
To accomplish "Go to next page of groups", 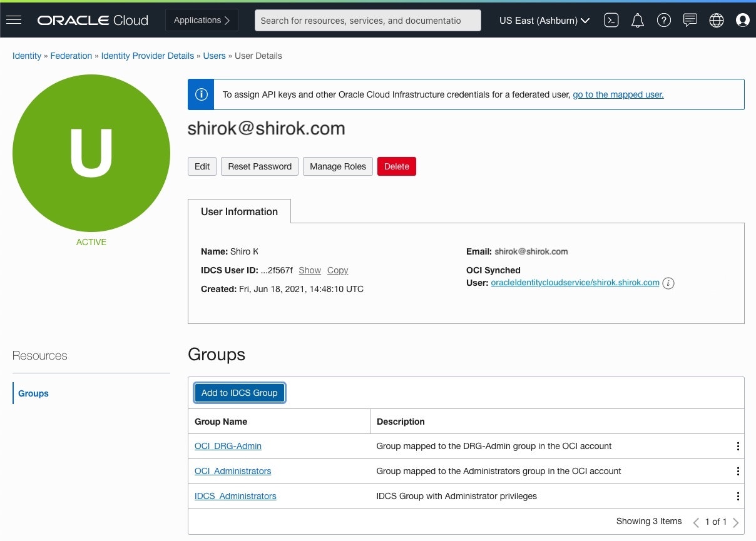I will tap(736, 522).
